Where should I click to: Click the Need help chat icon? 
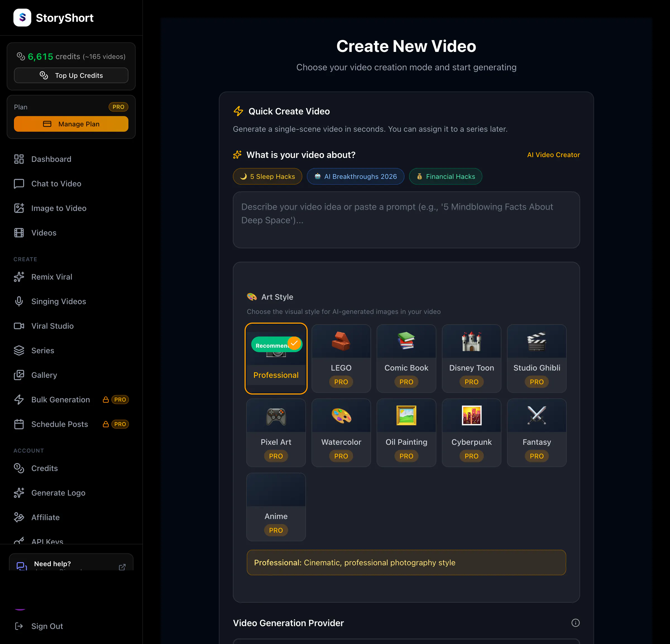[x=22, y=566]
